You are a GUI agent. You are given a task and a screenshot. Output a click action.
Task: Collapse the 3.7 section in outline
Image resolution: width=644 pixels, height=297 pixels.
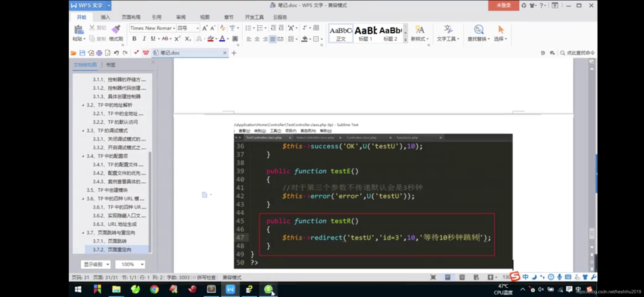coord(83,233)
